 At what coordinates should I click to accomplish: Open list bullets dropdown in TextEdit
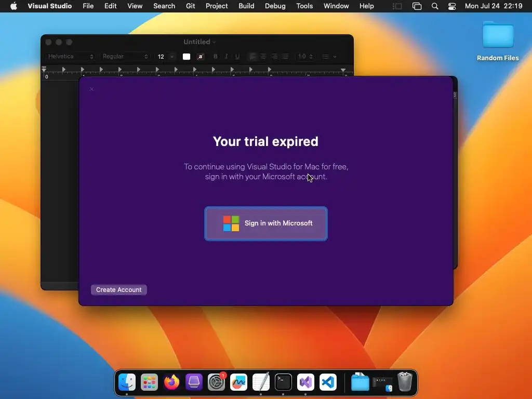click(x=329, y=57)
